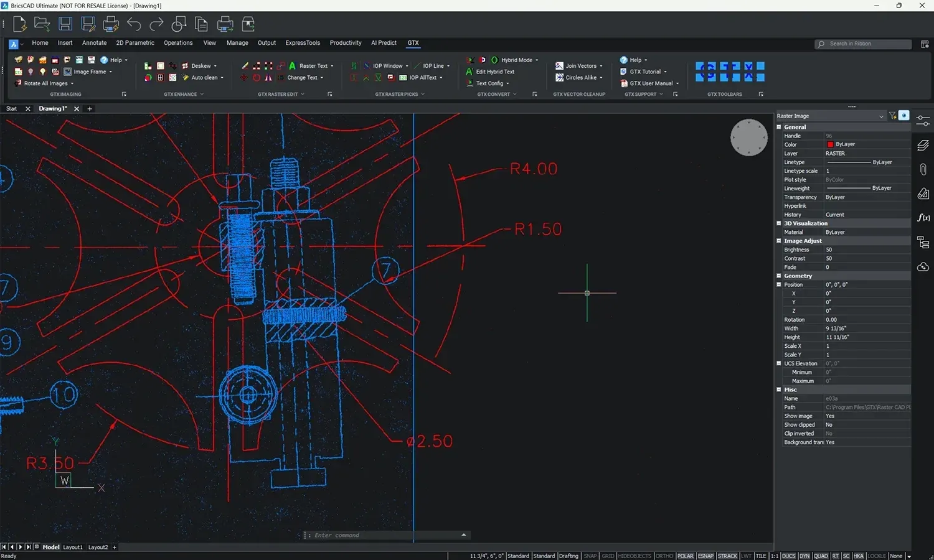
Task: Click Help in the GTX Support panel
Action: 635,60
